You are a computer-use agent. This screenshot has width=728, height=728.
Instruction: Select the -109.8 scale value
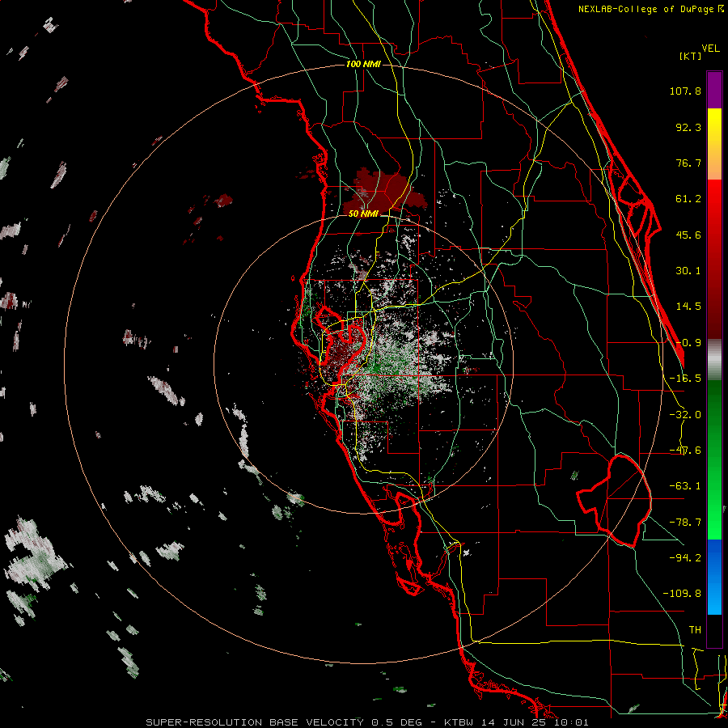coord(682,594)
